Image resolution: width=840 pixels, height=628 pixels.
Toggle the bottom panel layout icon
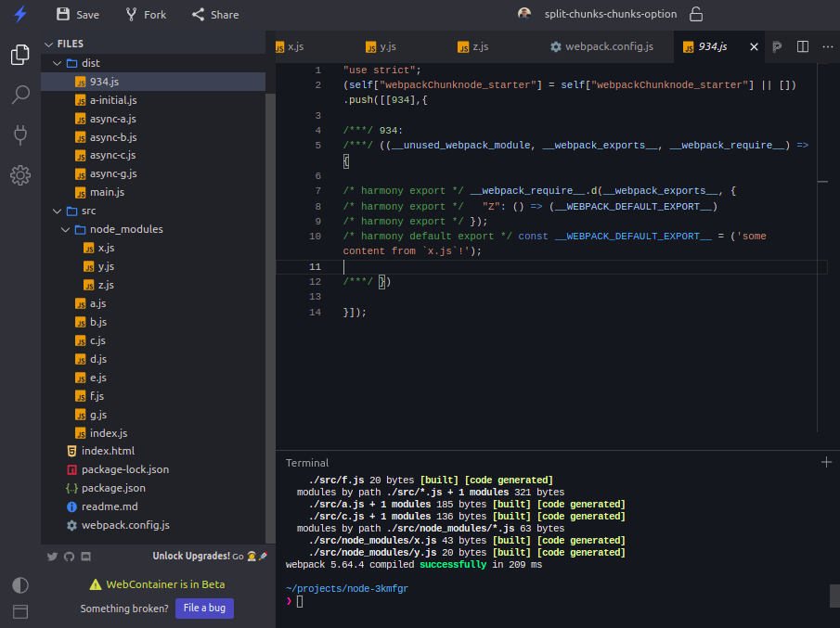tap(20, 611)
